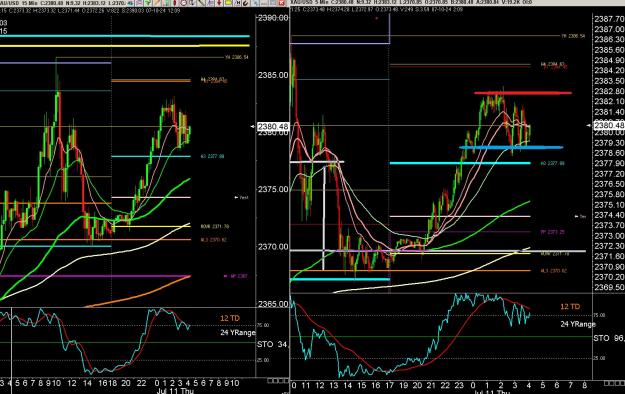Close the left chart with the red X
Image resolution: width=625 pixels, height=394 pixels.
[x=281, y=3]
